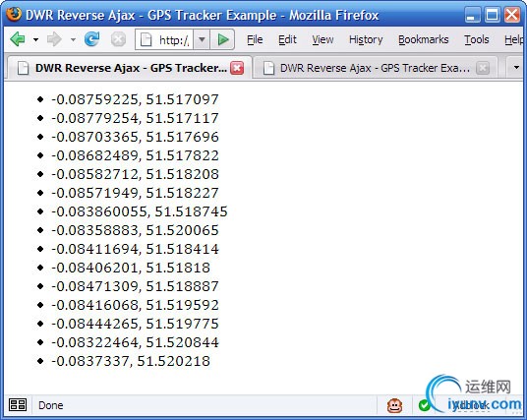Click coordinate -0.08358883, 51.520065

point(135,230)
